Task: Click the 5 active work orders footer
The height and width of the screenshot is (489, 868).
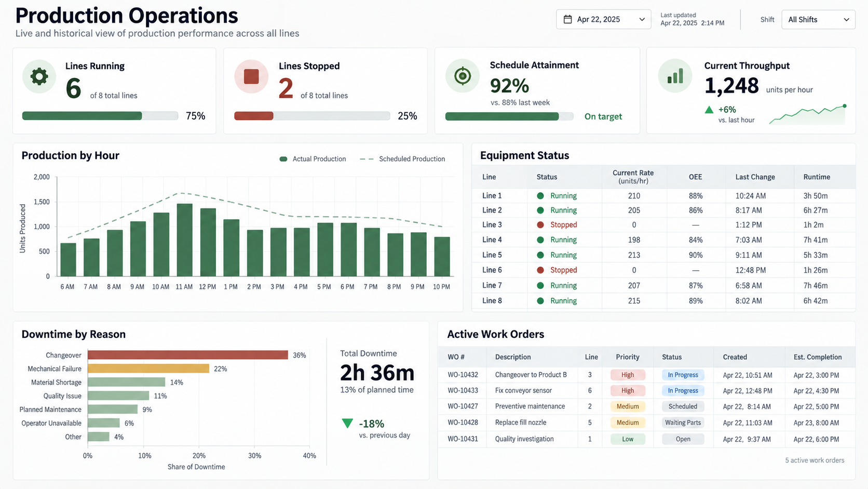Action: (815, 460)
